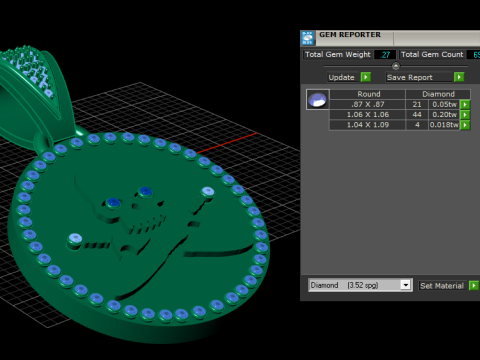This screenshot has width=480, height=360.
Task: Click the Set Material button
Action: click(442, 286)
